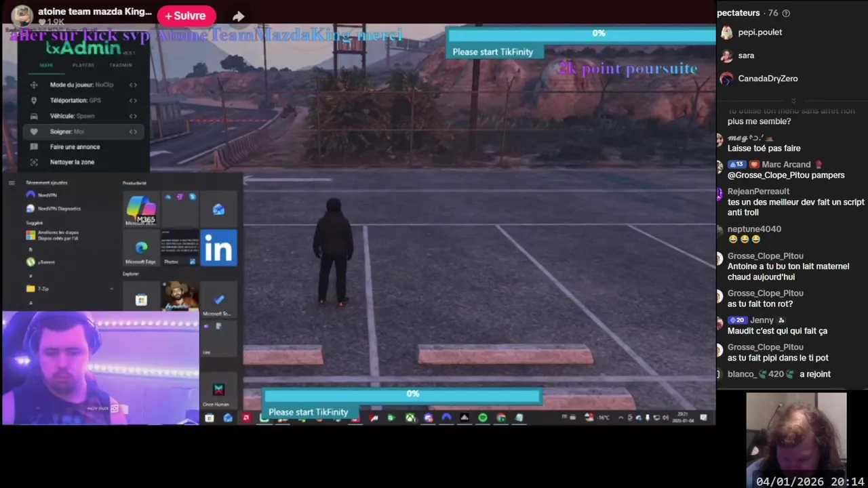Image resolution: width=868 pixels, height=488 pixels.
Task: Click Microsoft Store icon on the taskbar
Action: point(209,418)
